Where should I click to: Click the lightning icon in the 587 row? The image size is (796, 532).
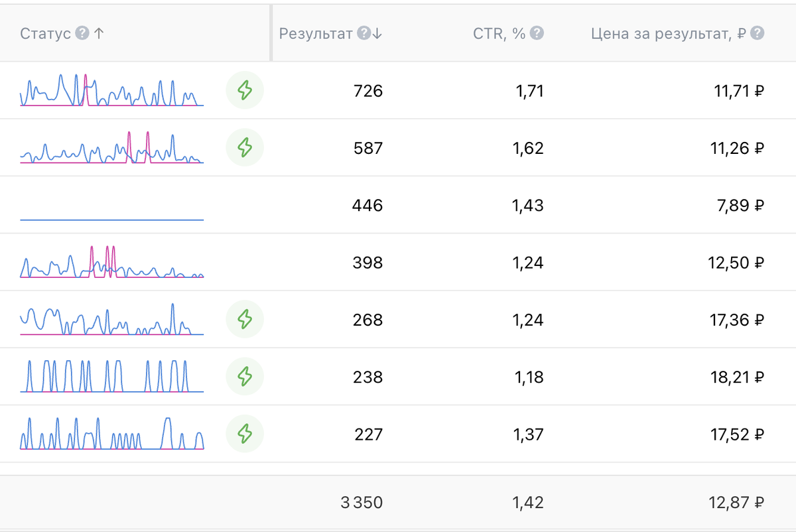pyautogui.click(x=245, y=147)
